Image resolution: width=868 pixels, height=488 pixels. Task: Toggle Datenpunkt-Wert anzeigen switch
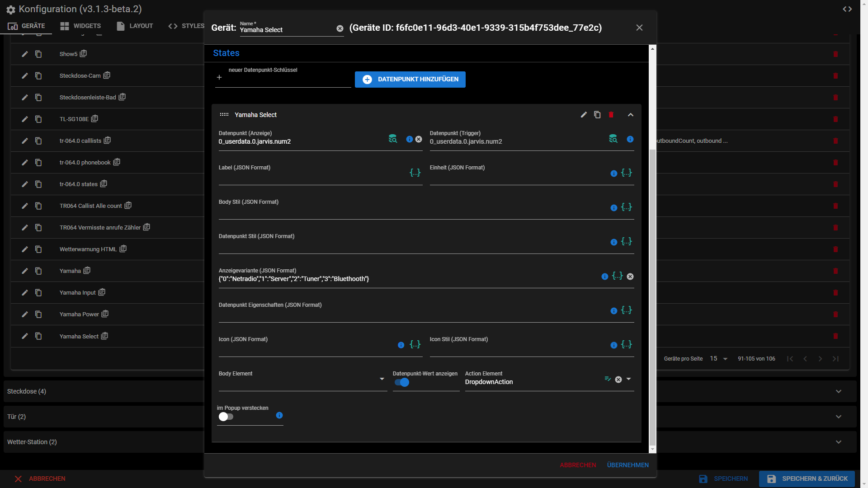tap(401, 383)
